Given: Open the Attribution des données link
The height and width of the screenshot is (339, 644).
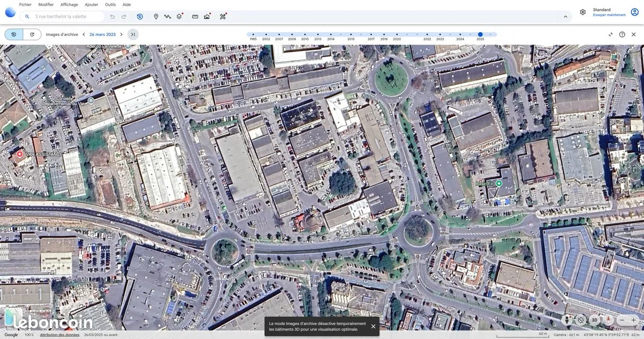Looking at the screenshot, I should pos(60,335).
